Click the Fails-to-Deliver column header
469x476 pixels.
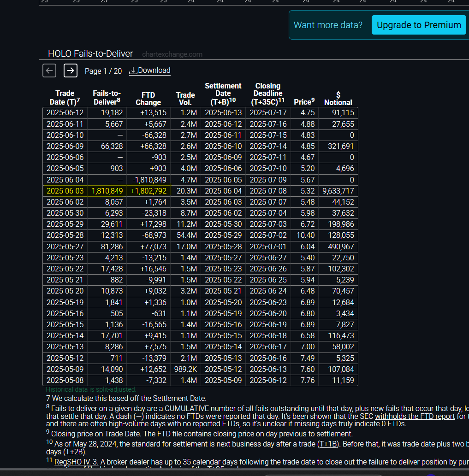107,97
